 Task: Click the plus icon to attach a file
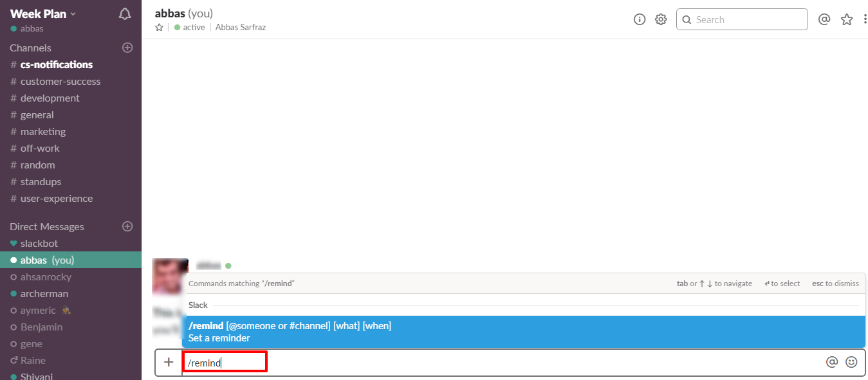pos(168,361)
